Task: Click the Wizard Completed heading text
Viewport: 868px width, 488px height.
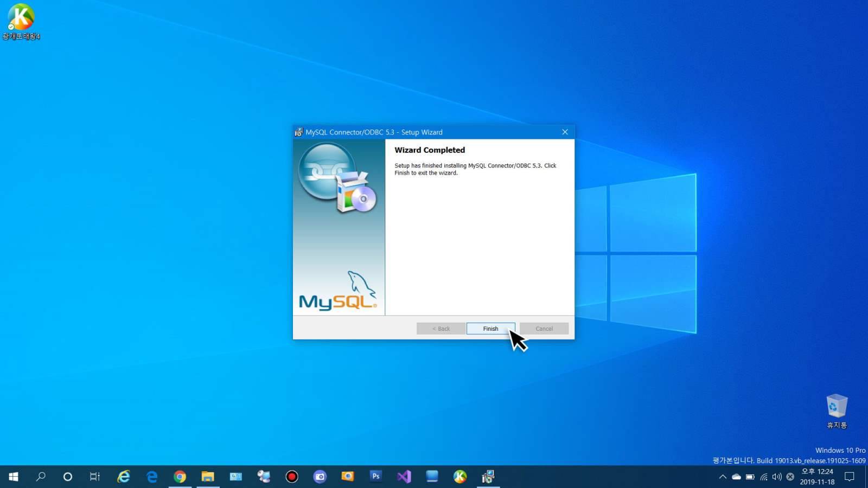Action: coord(430,150)
